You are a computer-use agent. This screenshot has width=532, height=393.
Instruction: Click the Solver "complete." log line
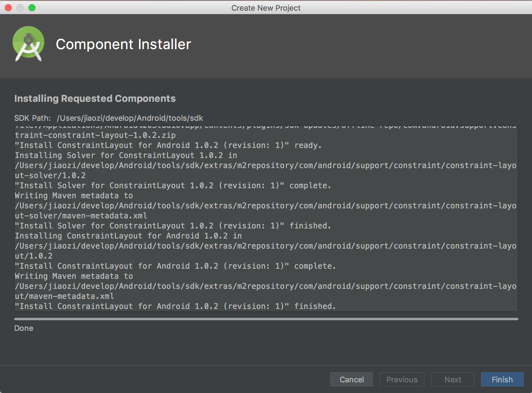(173, 186)
